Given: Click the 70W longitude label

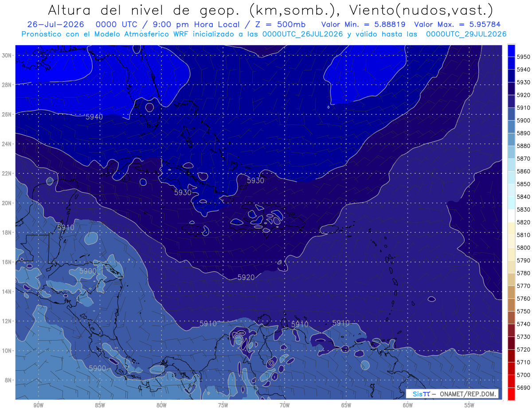Looking at the screenshot, I should 285,405.
